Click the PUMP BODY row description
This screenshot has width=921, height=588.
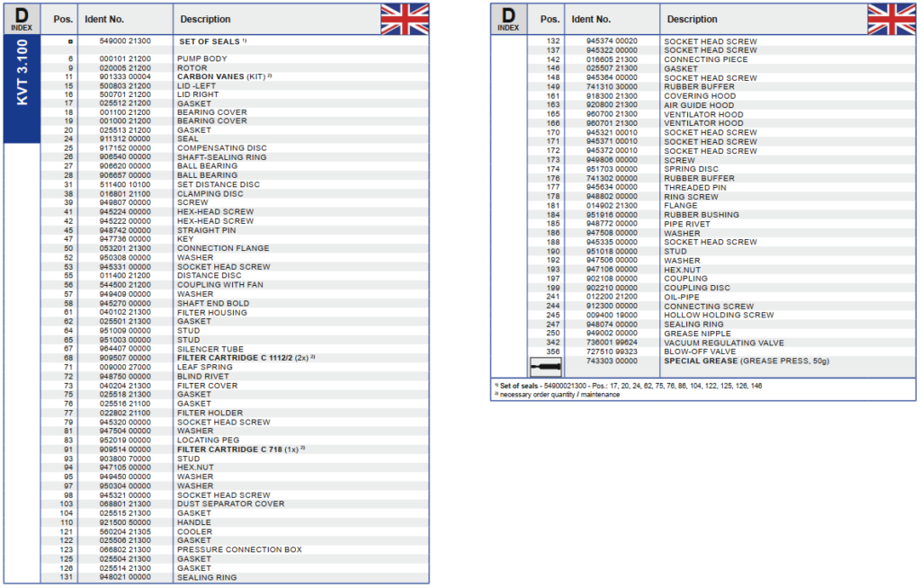tap(201, 58)
